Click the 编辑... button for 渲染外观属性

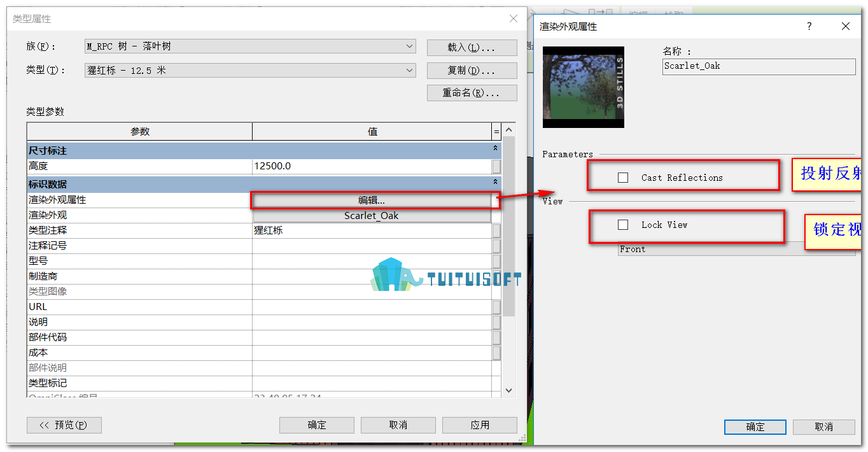(372, 201)
